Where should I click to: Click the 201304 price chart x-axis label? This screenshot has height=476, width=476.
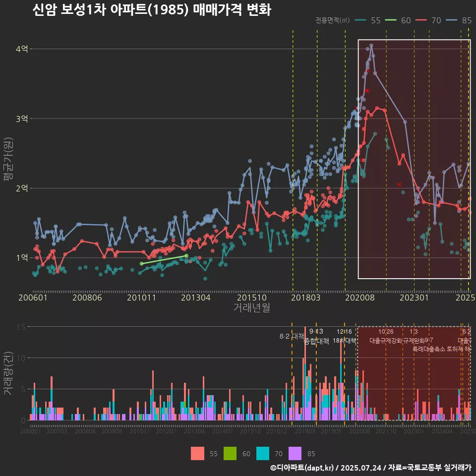click(x=196, y=297)
